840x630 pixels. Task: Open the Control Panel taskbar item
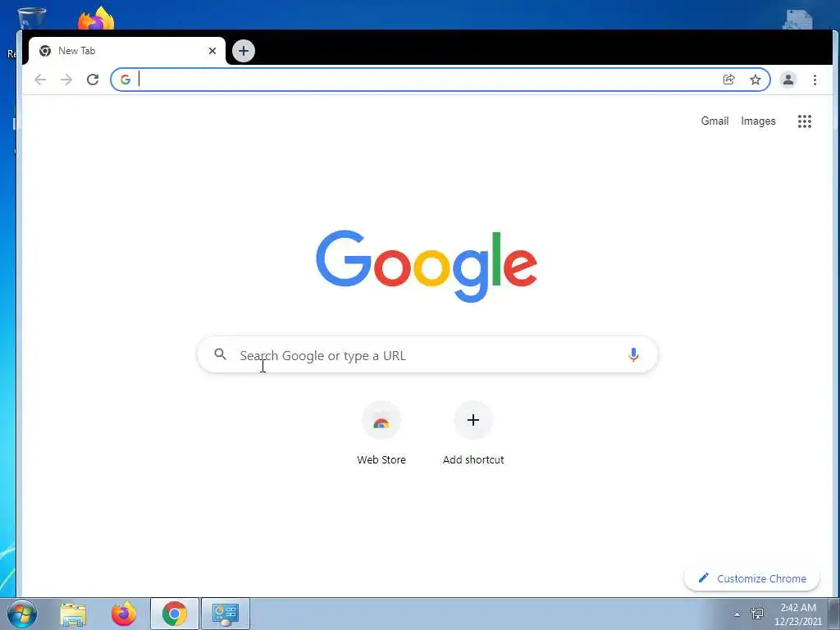point(226,614)
